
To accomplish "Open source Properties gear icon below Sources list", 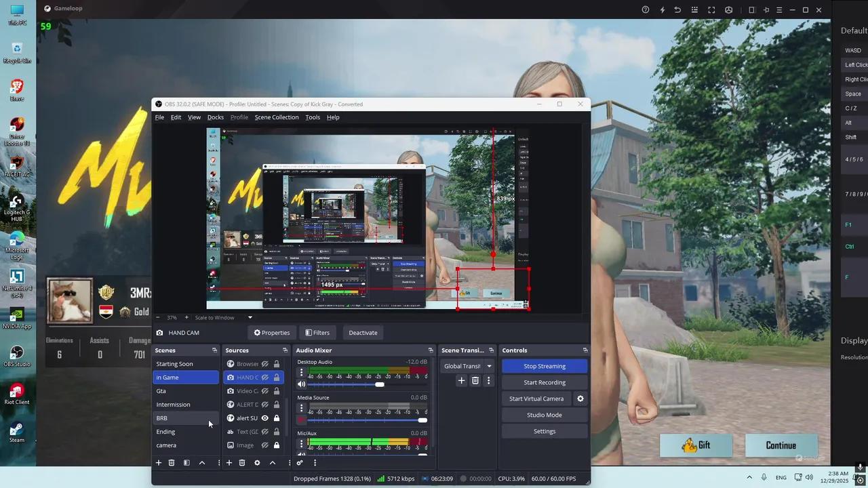I will (x=257, y=462).
